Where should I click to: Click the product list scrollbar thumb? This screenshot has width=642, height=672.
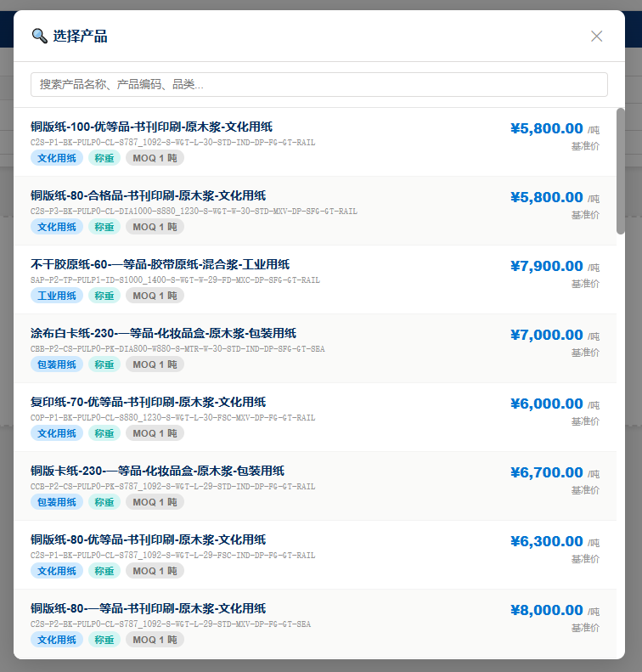tap(621, 171)
